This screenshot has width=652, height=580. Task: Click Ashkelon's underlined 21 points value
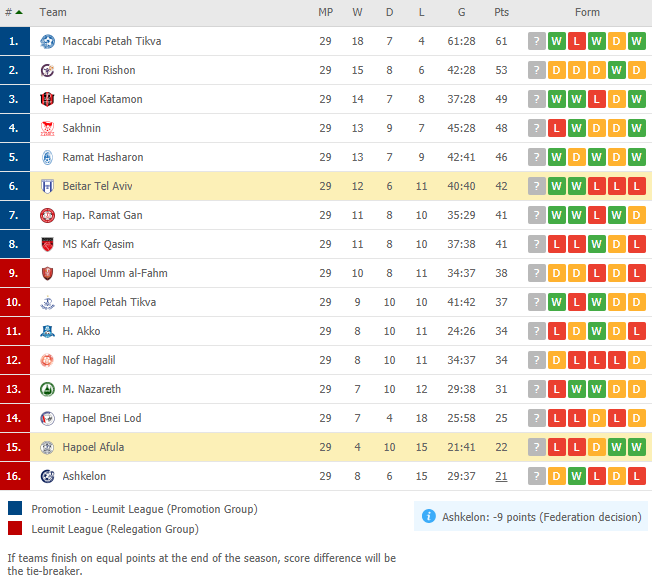pyautogui.click(x=501, y=476)
